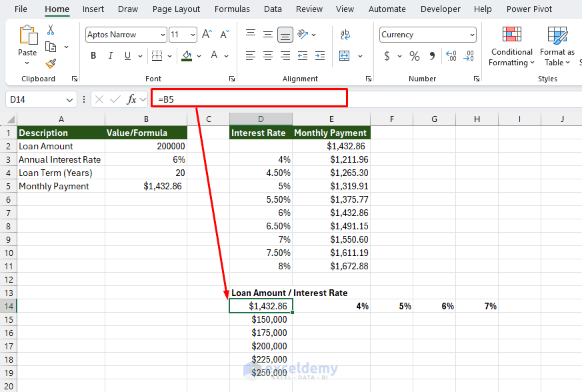This screenshot has height=392, width=582.
Task: Open Number format dialog launcher
Action: 477,79
